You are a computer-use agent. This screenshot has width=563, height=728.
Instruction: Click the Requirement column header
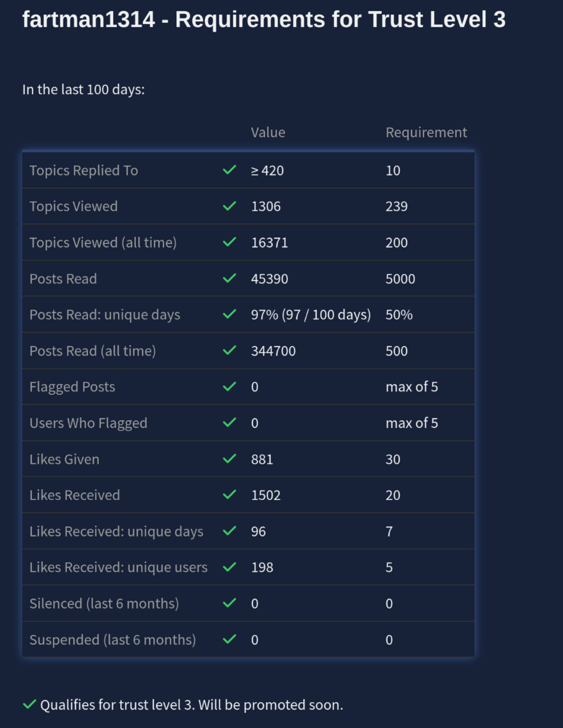426,133
